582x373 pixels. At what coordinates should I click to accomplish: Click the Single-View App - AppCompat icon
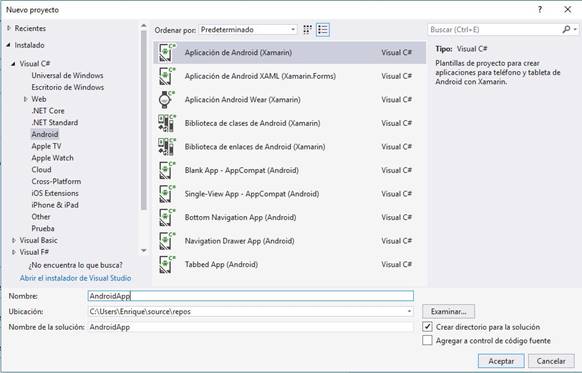(x=167, y=194)
